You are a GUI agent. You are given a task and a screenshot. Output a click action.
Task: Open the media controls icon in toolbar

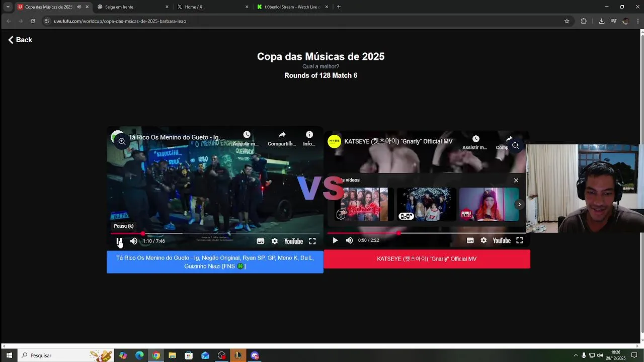coord(614,21)
